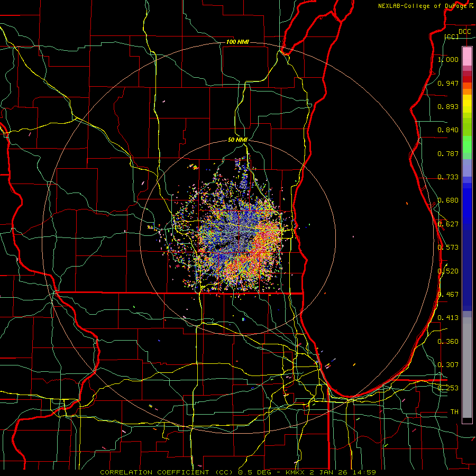Click the 0.840 scale label
The height and width of the screenshot is (476, 476).
(448, 130)
